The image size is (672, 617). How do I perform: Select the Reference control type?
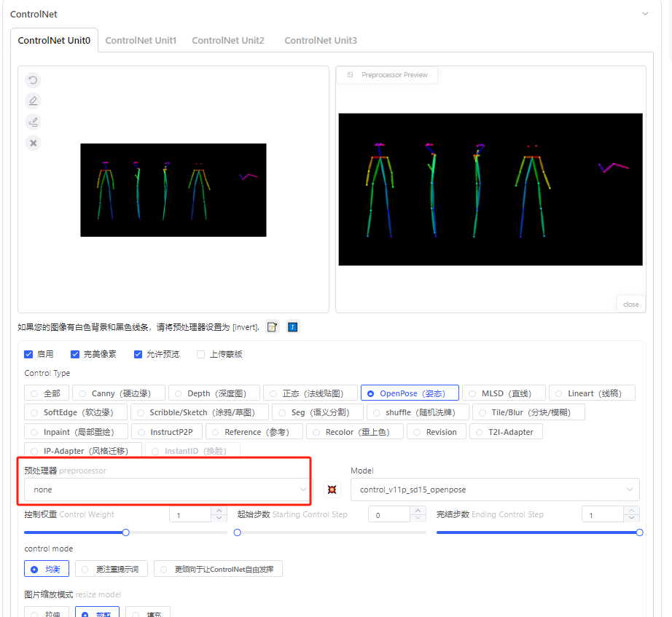tap(254, 432)
